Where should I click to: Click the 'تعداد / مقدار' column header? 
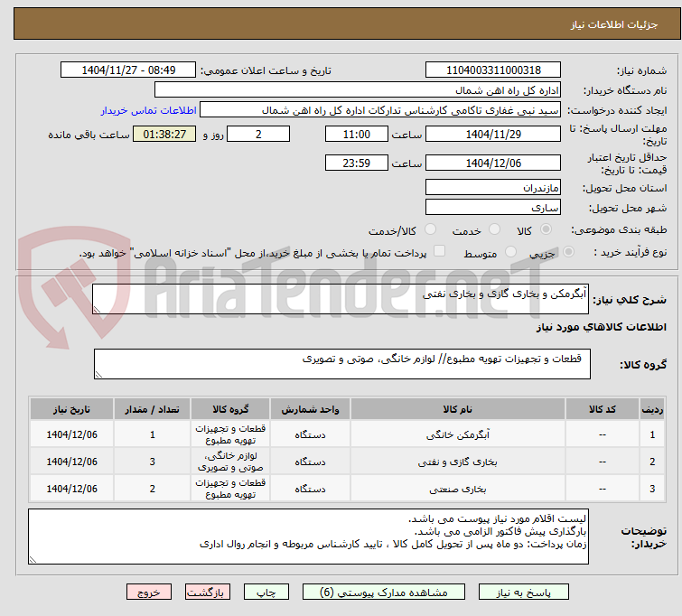point(153,409)
